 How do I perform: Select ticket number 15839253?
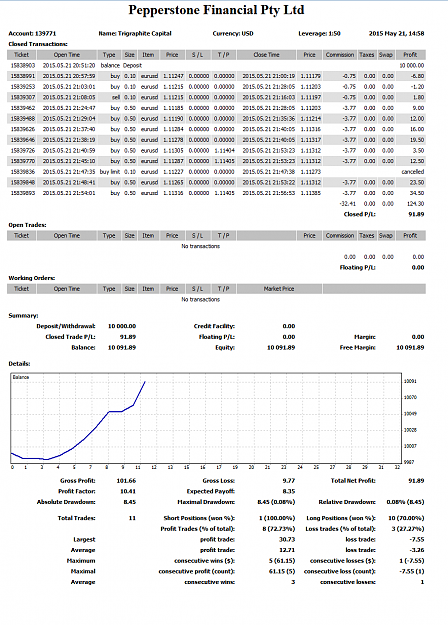pyautogui.click(x=23, y=86)
